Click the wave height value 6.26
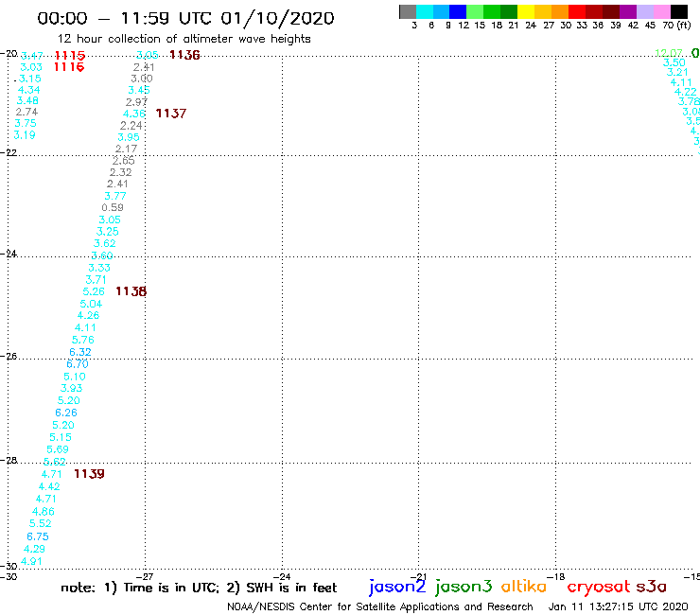Image resolution: width=700 pixels, height=615 pixels. [x=66, y=413]
